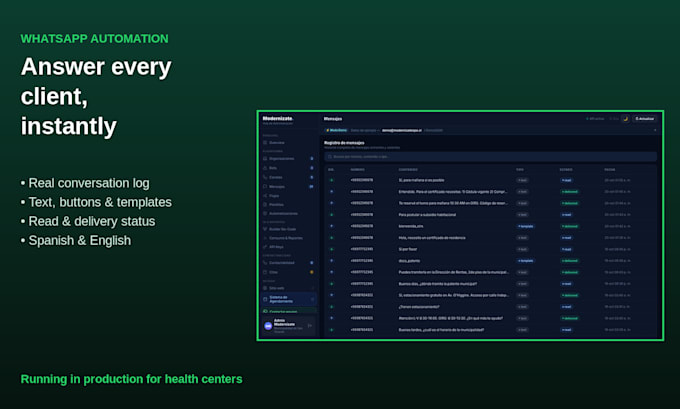Click message about 'horario de la municipalidad'
680x409 pixels.
click(441, 330)
